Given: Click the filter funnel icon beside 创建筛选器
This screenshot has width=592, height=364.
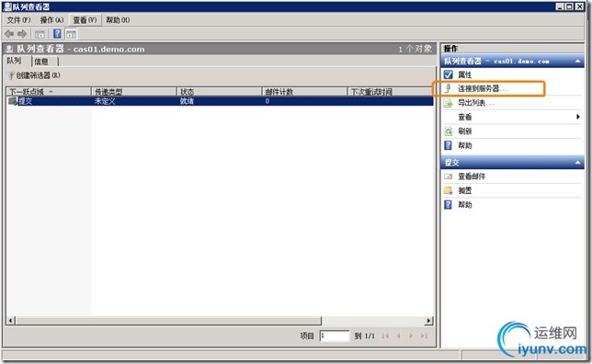Looking at the screenshot, I should coord(10,75).
